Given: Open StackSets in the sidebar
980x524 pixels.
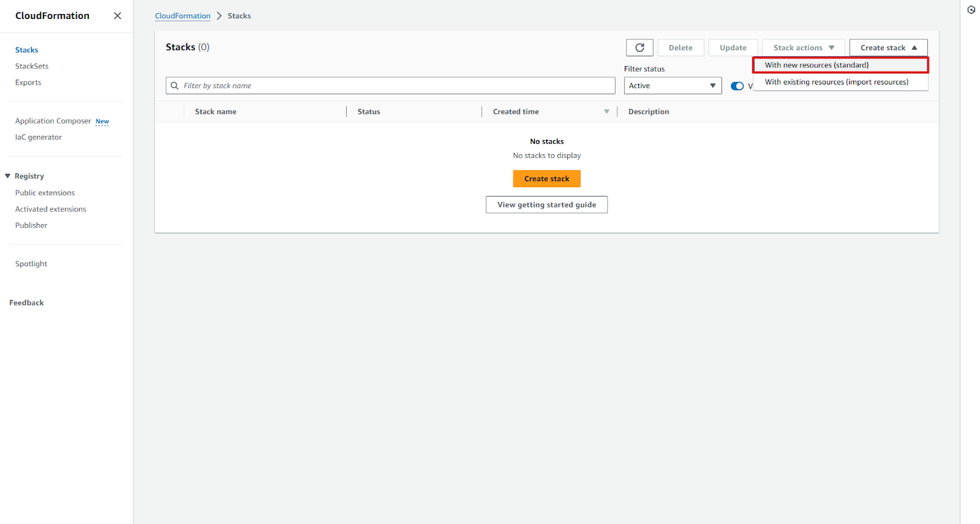Looking at the screenshot, I should [32, 66].
